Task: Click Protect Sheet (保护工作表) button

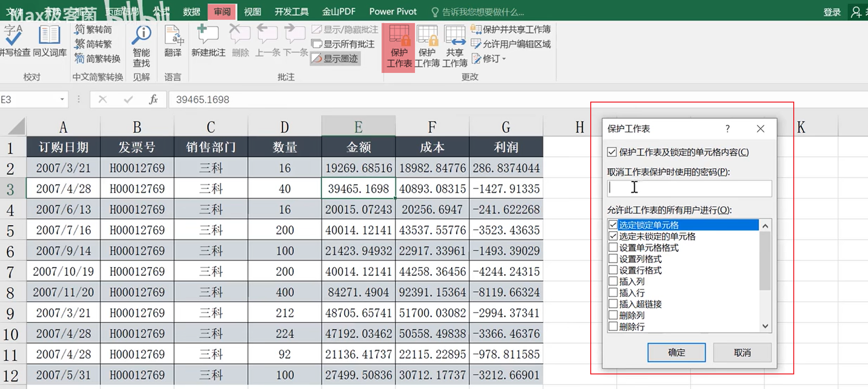Action: click(x=399, y=47)
